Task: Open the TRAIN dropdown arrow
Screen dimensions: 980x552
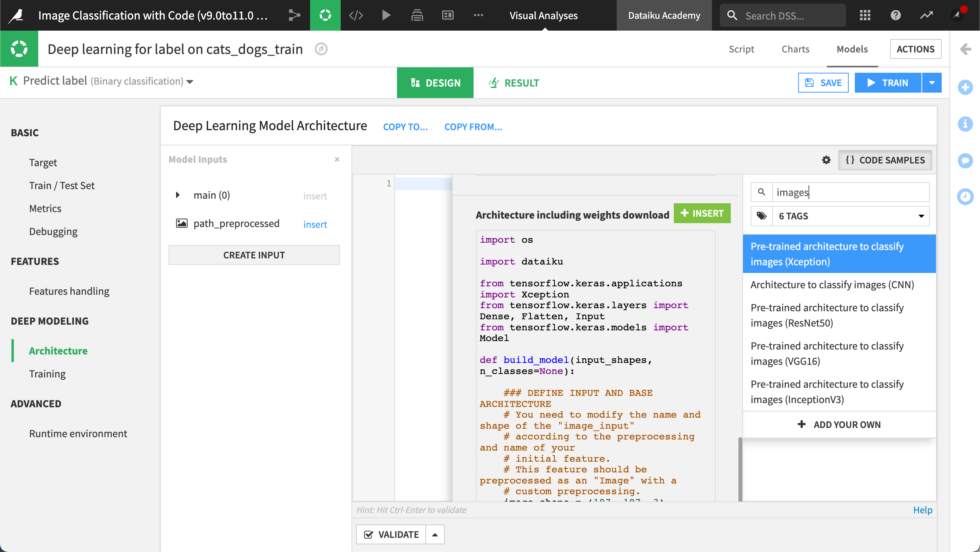Action: tap(933, 82)
